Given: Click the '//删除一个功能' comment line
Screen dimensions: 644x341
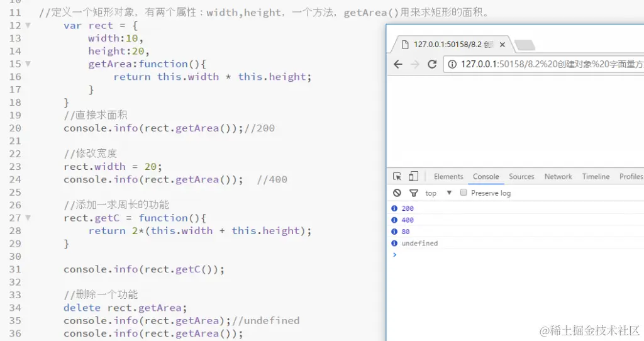Looking at the screenshot, I should click(101, 294).
